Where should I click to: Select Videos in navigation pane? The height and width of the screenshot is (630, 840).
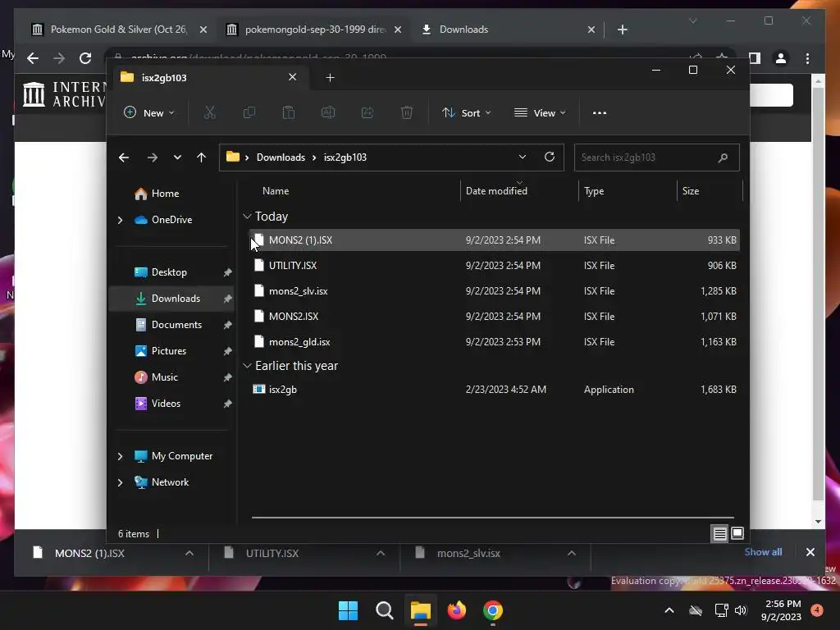pyautogui.click(x=166, y=404)
